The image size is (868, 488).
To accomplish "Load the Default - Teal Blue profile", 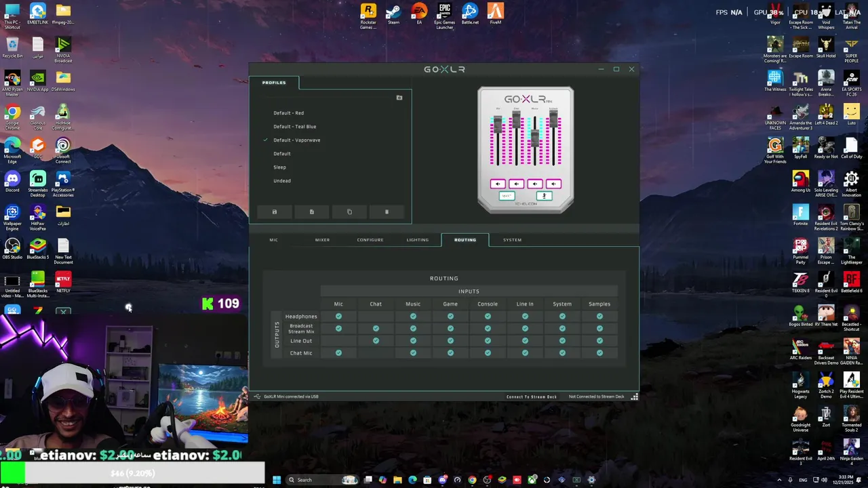I will pyautogui.click(x=295, y=127).
